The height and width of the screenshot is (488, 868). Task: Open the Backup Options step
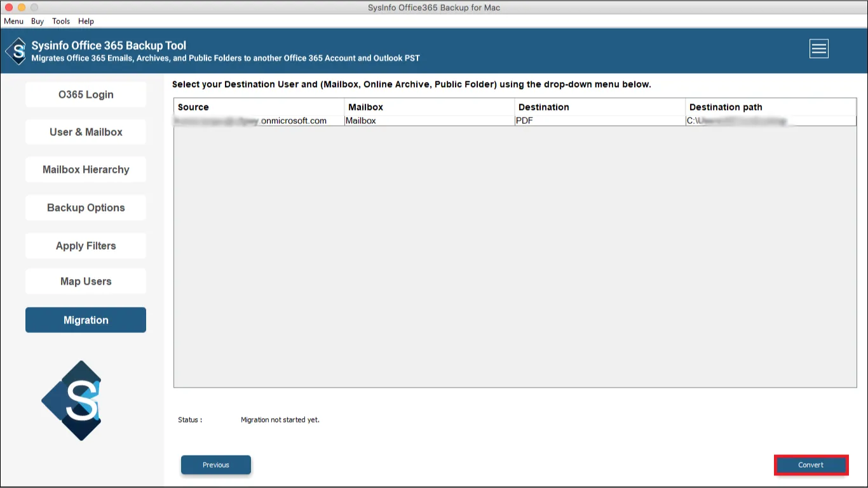tap(86, 208)
